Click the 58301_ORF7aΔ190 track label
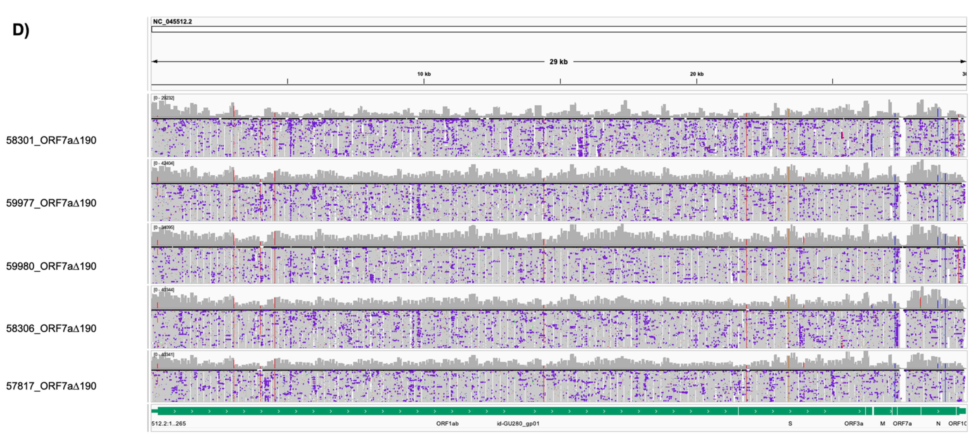The width and height of the screenshot is (980, 444). [51, 140]
